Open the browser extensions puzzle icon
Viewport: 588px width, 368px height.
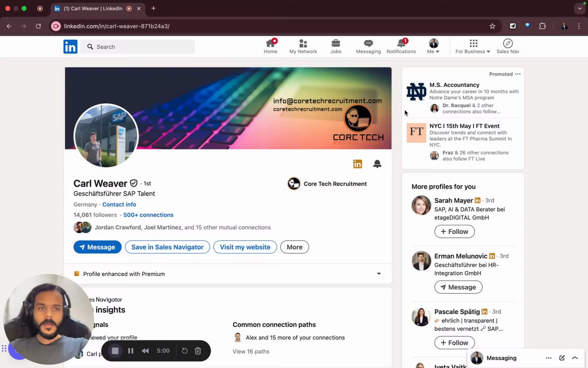[x=543, y=26]
